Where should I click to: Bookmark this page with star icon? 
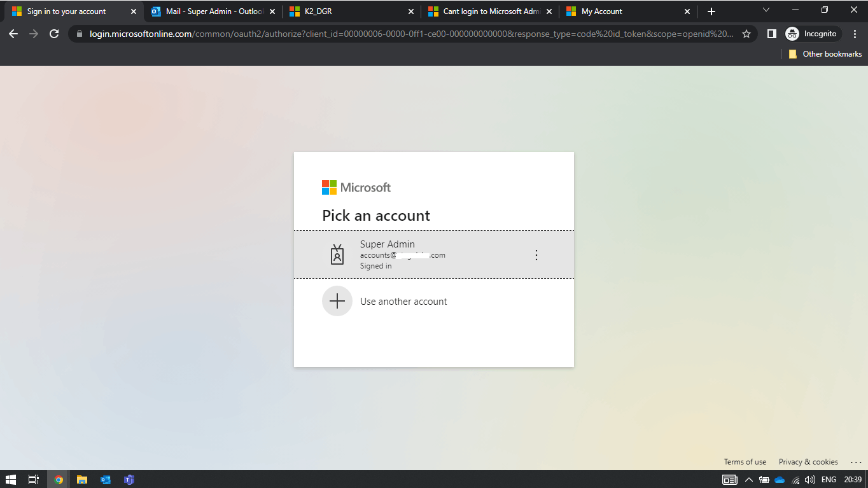[746, 34]
